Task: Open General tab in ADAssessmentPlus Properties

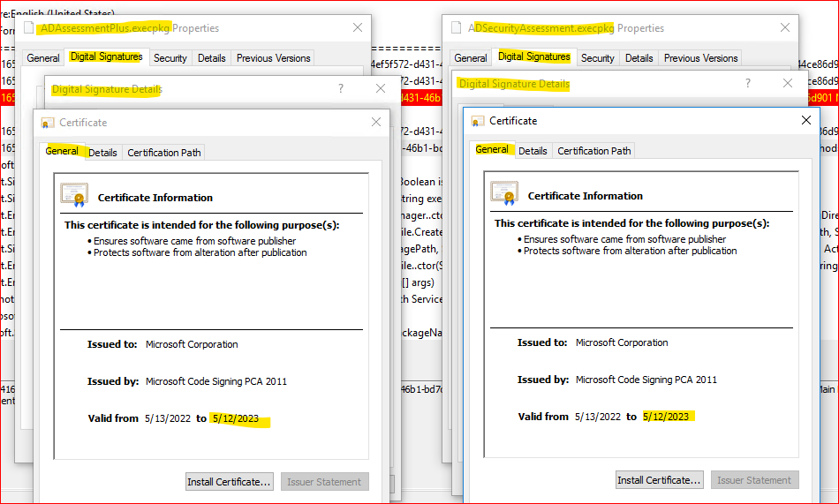Action: click(x=42, y=57)
